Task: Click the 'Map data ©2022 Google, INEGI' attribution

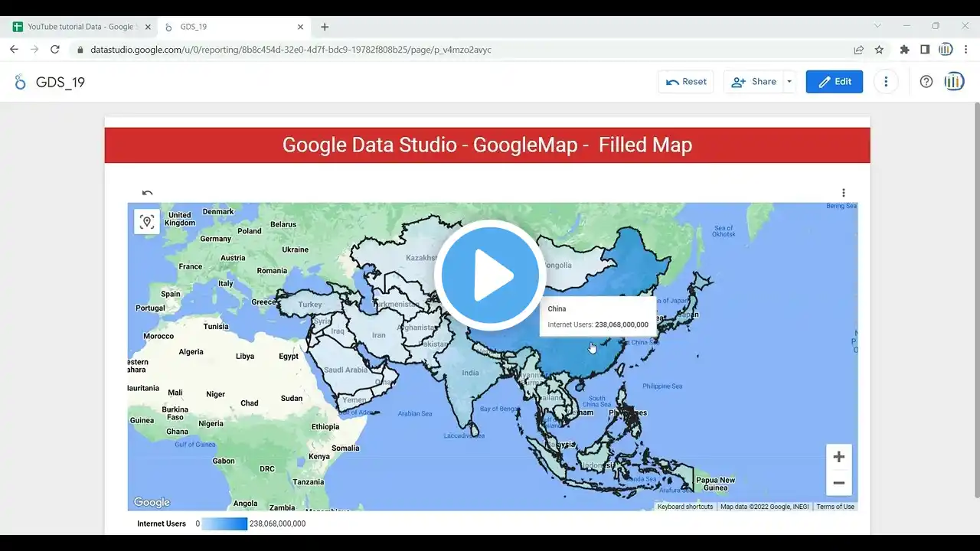Action: point(764,507)
